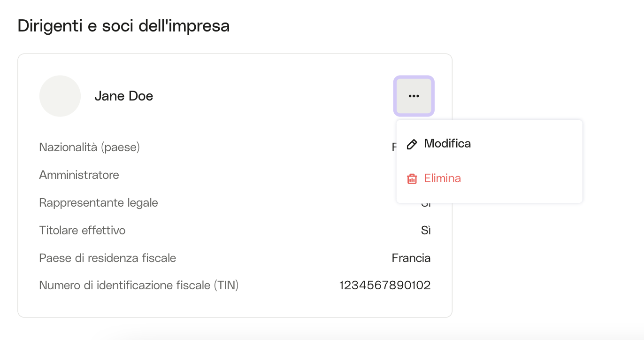This screenshot has width=644, height=340.
Task: Click the Francia residence value
Action: pyautogui.click(x=411, y=258)
